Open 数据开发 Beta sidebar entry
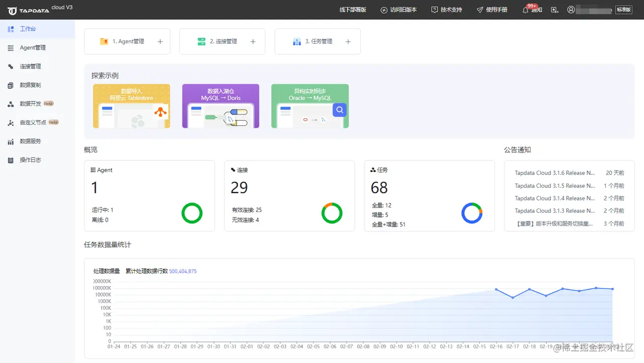Image resolution: width=644 pixels, height=363 pixels. tap(37, 104)
